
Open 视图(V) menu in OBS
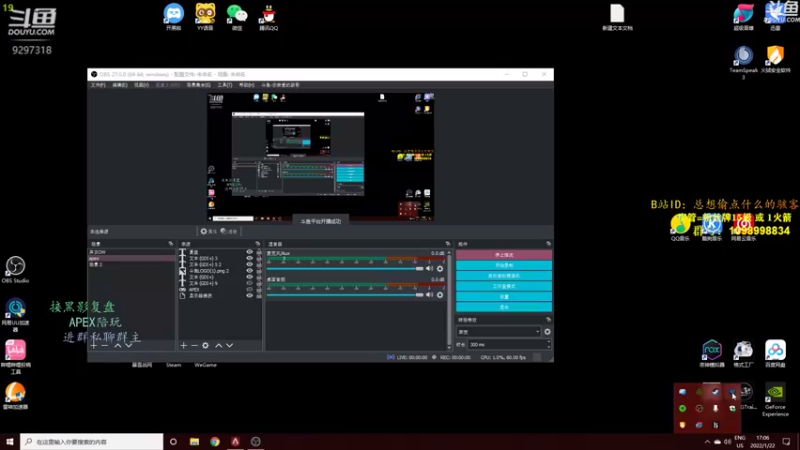141,85
